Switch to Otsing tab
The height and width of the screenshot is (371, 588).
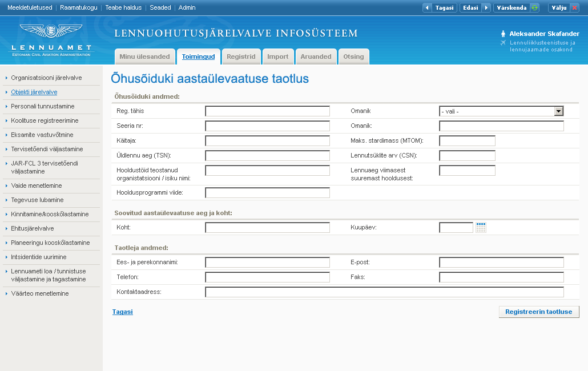[353, 57]
